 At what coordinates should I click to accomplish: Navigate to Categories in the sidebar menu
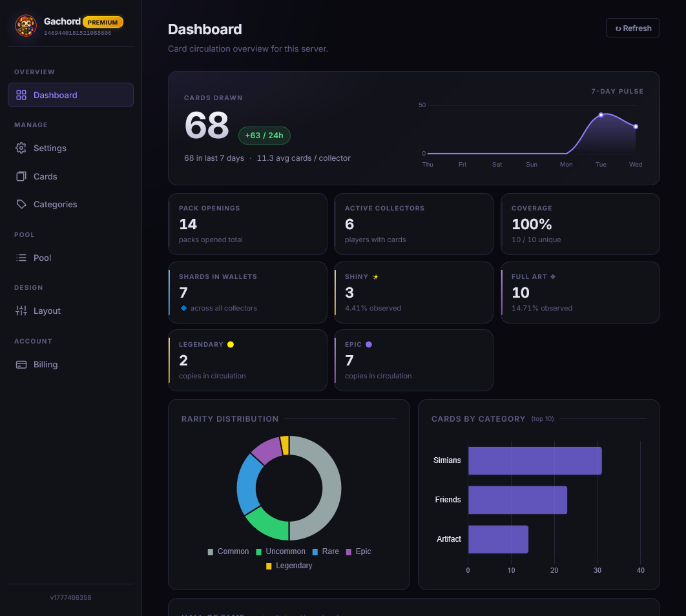click(x=57, y=204)
